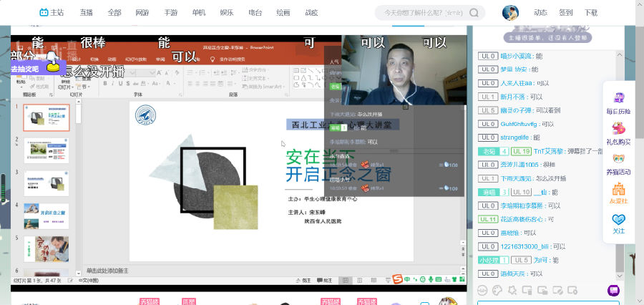Open the 战疫 nav item

[x=311, y=13]
